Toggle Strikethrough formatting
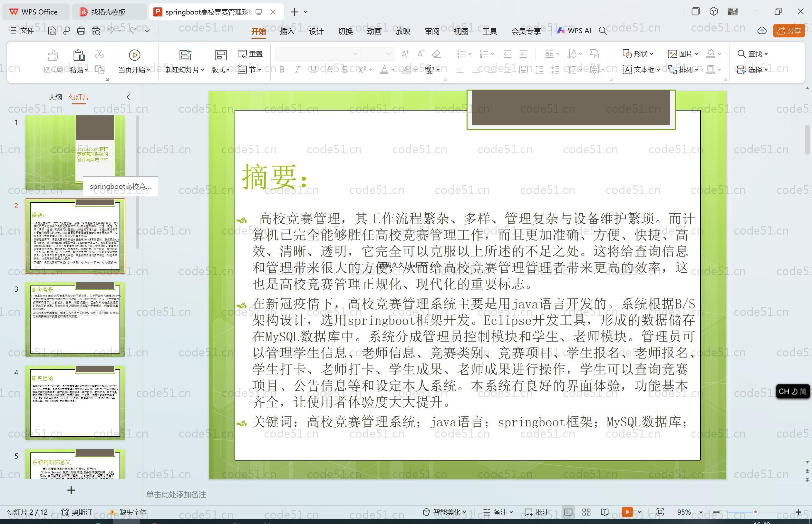Screen dimensions: 812x524 tap(329, 70)
